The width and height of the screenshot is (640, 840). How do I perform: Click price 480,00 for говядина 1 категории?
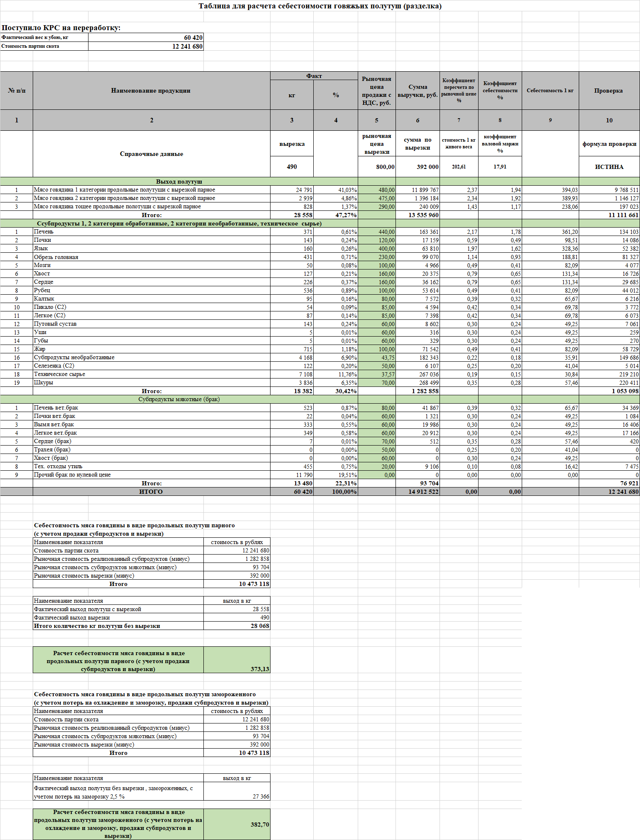point(377,190)
